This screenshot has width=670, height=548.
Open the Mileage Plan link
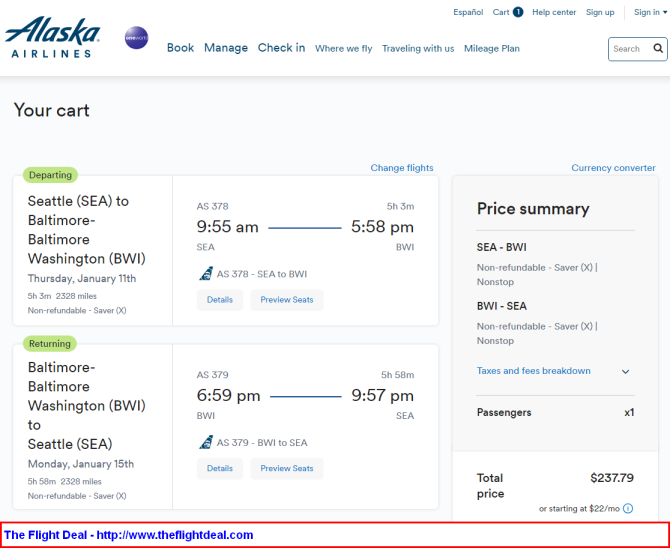[492, 48]
